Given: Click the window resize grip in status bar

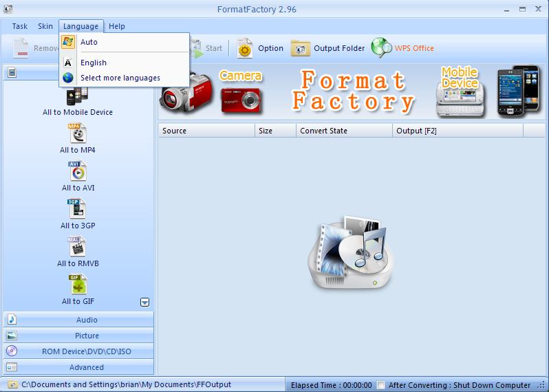Looking at the screenshot, I should pos(542,385).
